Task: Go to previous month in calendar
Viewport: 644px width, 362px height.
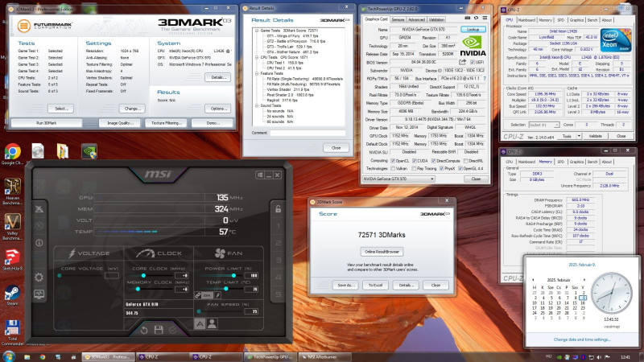Action: (x=533, y=280)
